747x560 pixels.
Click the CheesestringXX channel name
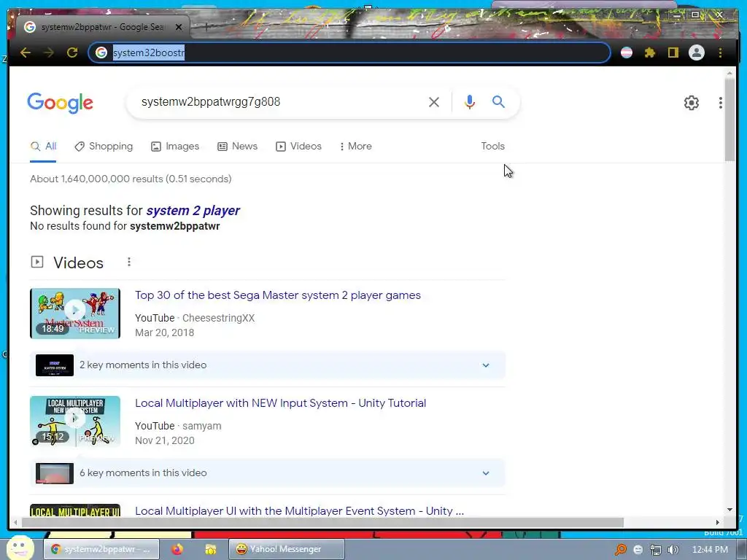tap(219, 318)
